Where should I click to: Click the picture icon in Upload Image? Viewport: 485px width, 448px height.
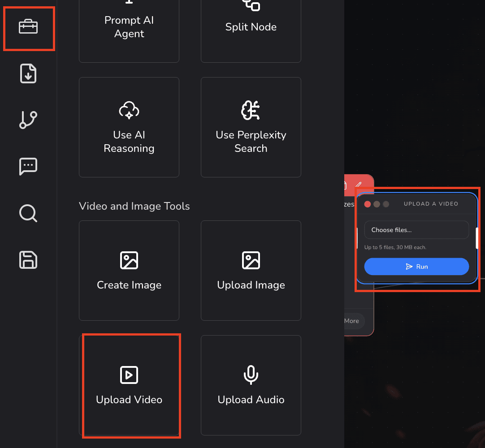251,260
